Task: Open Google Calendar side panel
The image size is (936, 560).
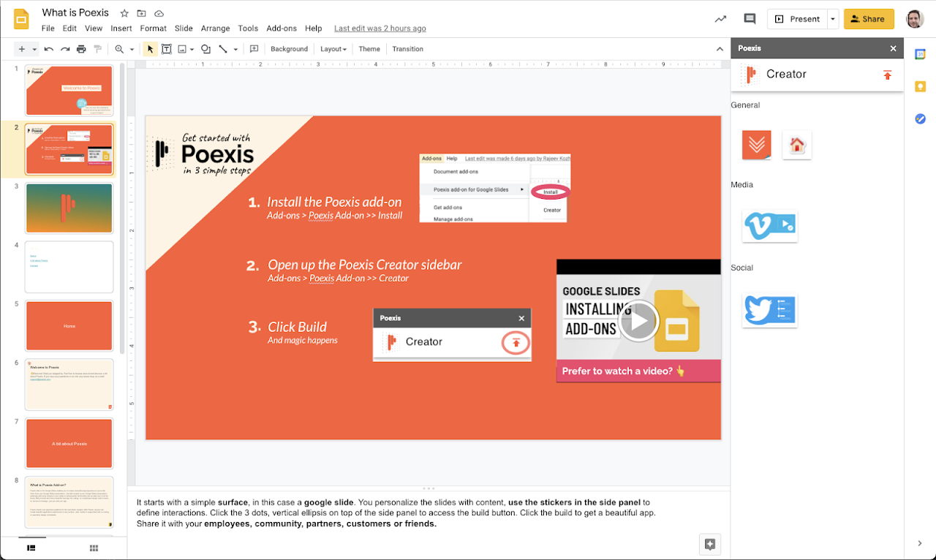Action: [x=921, y=54]
